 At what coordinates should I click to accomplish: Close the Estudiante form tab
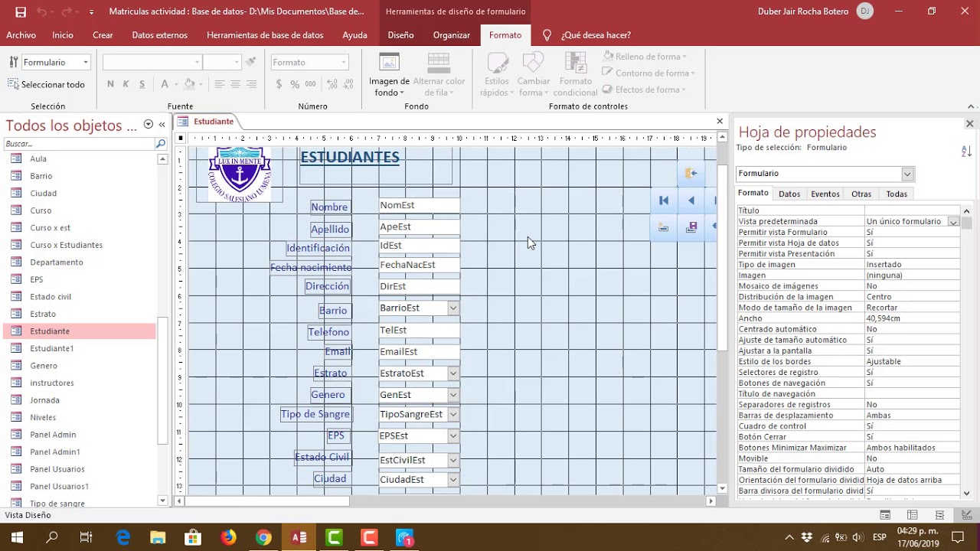coord(720,121)
